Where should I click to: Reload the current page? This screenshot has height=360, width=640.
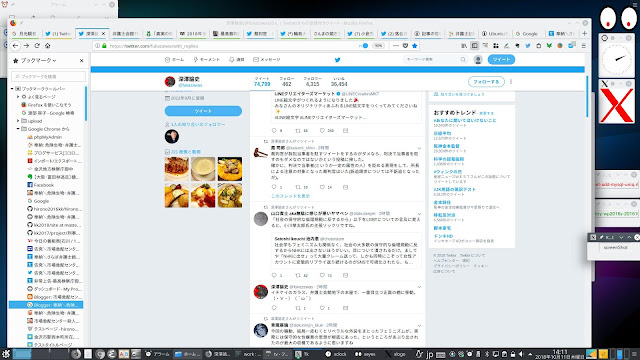point(37,46)
